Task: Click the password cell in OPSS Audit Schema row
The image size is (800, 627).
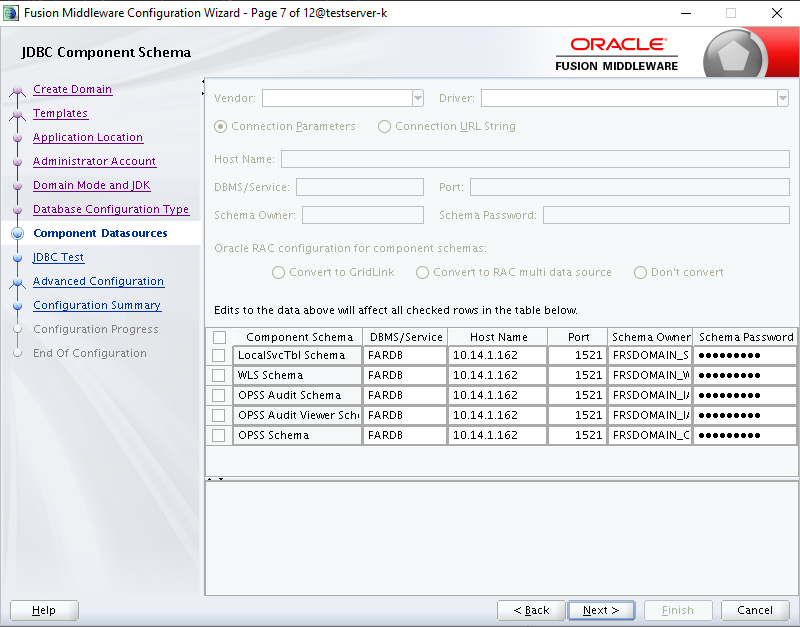Action: click(x=745, y=395)
